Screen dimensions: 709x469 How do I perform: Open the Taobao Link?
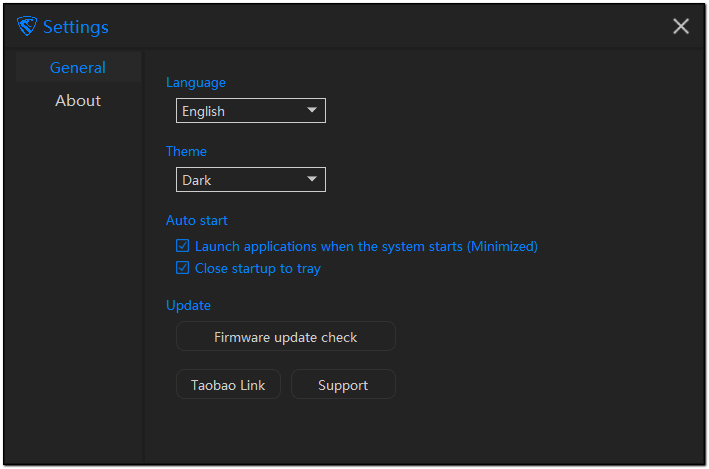(x=228, y=385)
